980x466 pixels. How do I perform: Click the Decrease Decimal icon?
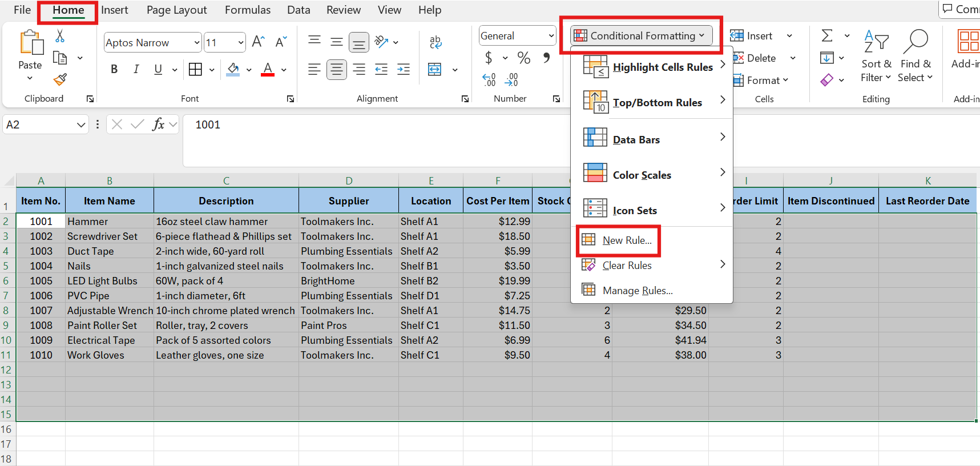click(512, 79)
